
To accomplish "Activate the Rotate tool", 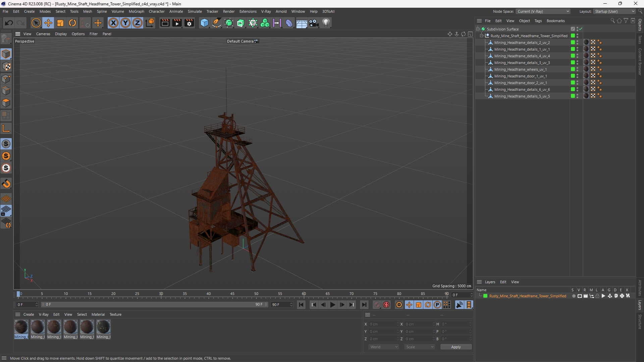I will (x=72, y=23).
